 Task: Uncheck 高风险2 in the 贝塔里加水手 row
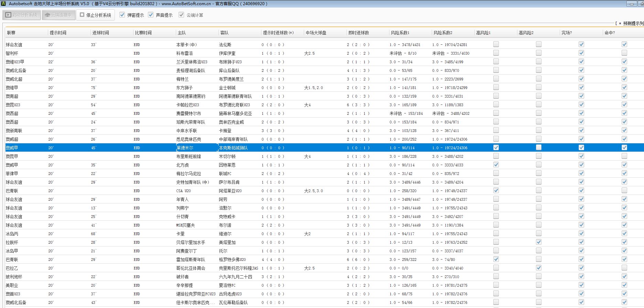538,242
